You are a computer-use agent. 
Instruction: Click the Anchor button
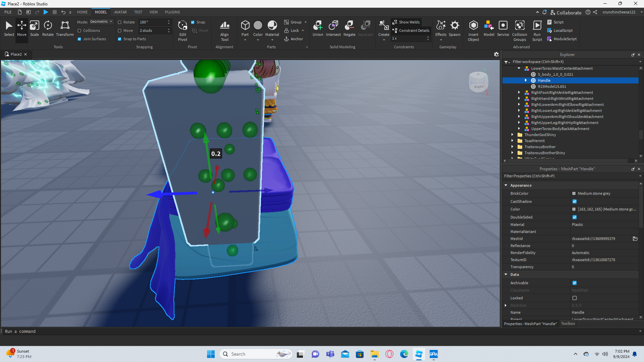click(293, 39)
